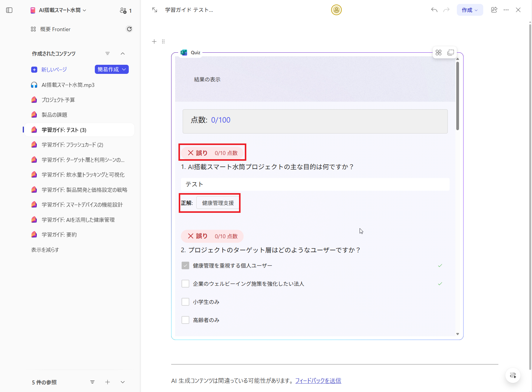Check the 小学生のみ answer option
The height and width of the screenshot is (392, 532).
click(185, 301)
